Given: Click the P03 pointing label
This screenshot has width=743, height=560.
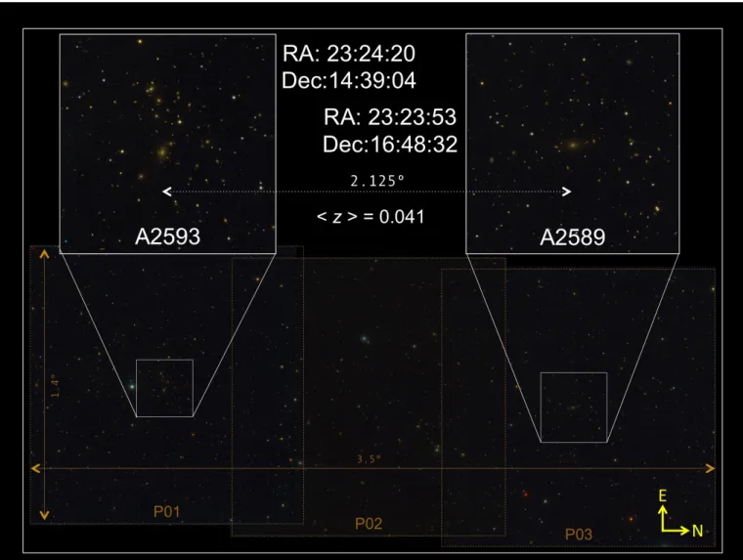Looking at the screenshot, I should [579, 535].
